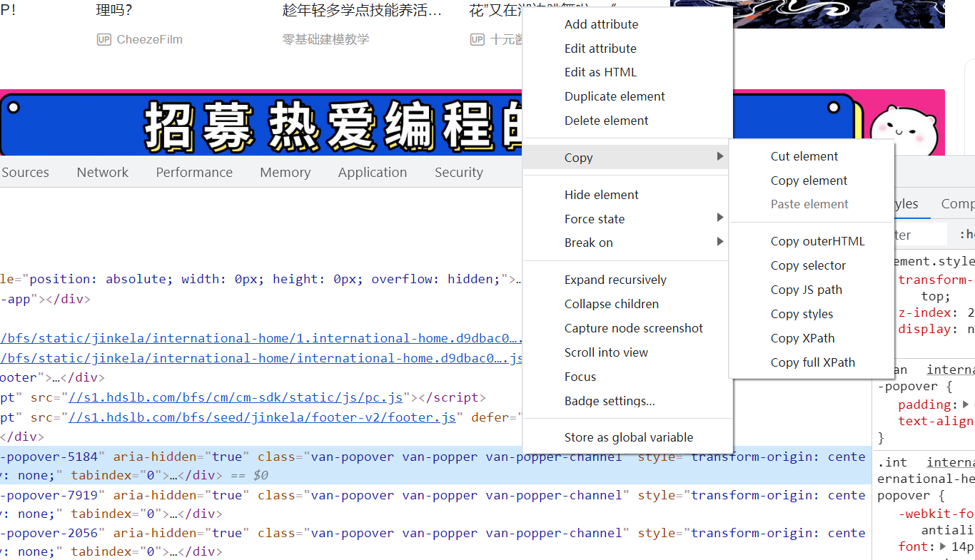Choose Copy JS path
The width and height of the screenshot is (975, 560).
point(812,290)
